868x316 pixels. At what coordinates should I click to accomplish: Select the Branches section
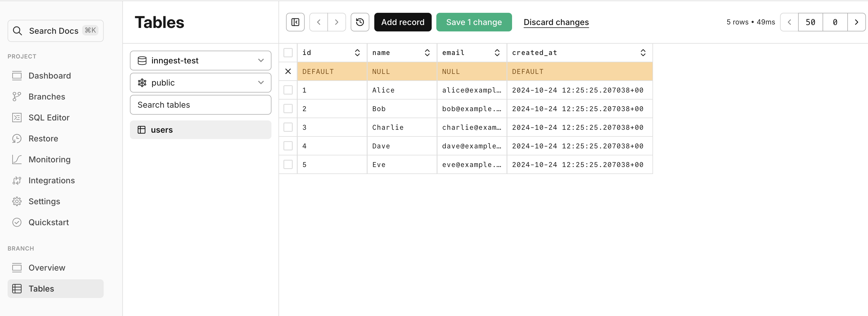point(47,97)
